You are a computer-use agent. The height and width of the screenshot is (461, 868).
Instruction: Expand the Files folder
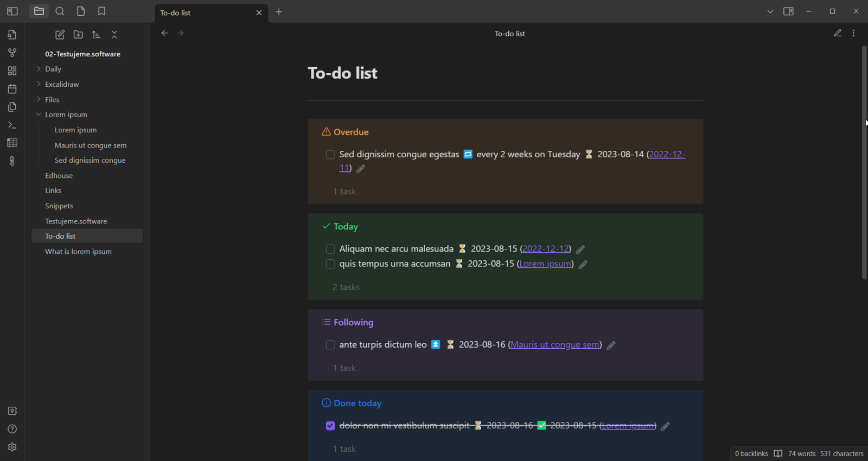[x=39, y=99]
